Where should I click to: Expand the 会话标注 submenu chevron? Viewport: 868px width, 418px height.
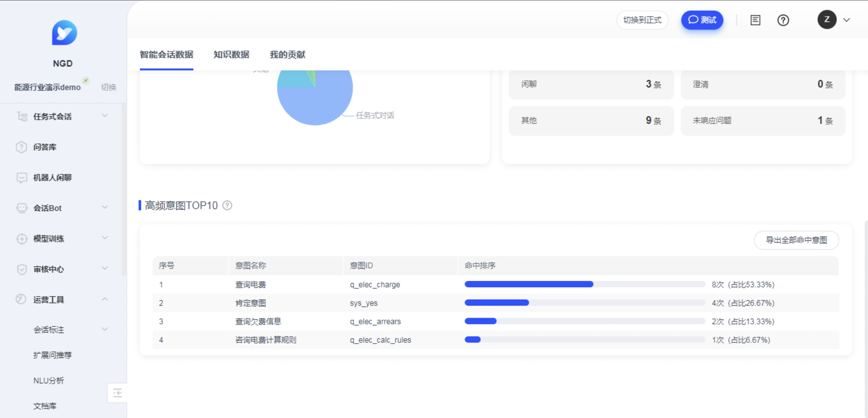[x=105, y=329]
